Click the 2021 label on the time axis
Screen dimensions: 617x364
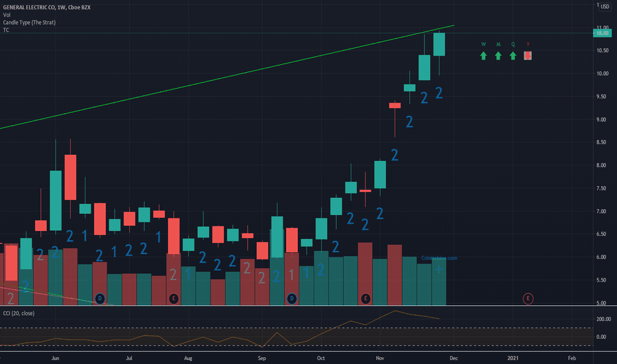coord(512,358)
